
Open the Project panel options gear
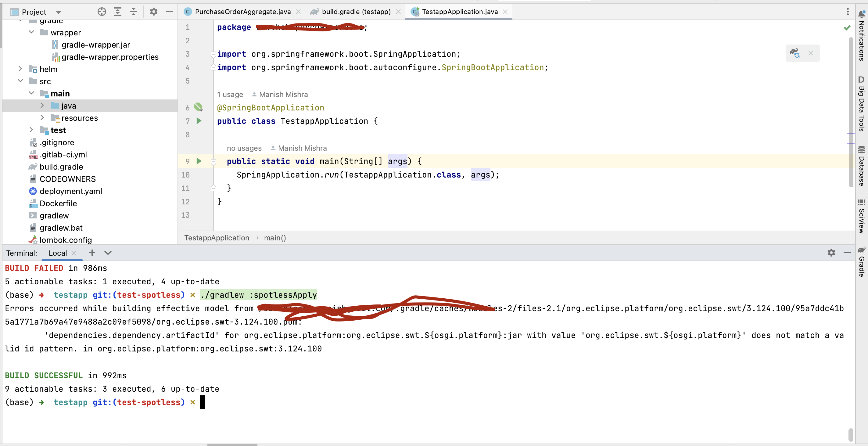pos(154,12)
